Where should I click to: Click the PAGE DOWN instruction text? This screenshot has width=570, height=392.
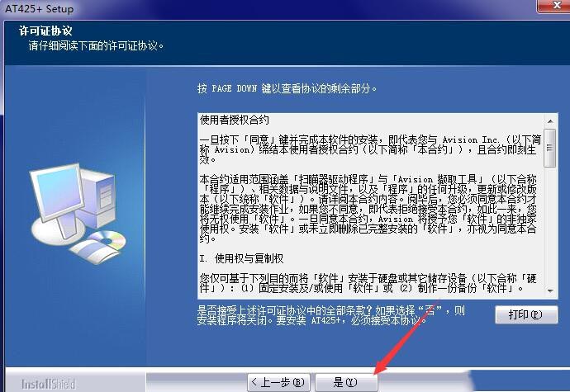click(x=287, y=88)
